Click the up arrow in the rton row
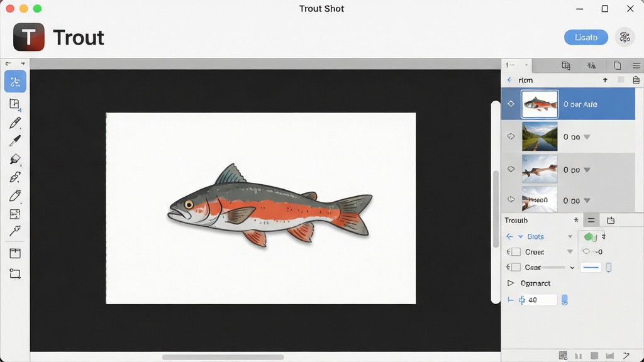 click(605, 80)
